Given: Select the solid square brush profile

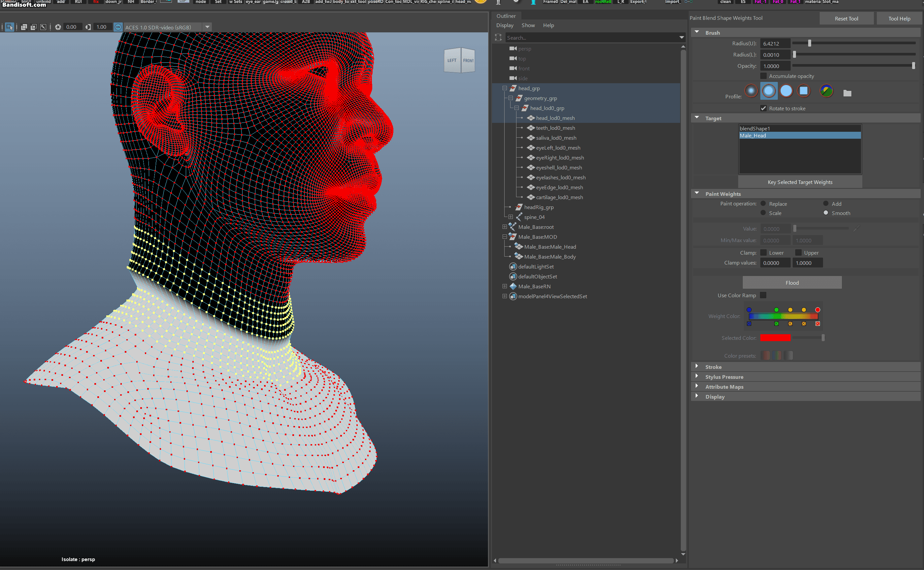Looking at the screenshot, I should [x=804, y=91].
